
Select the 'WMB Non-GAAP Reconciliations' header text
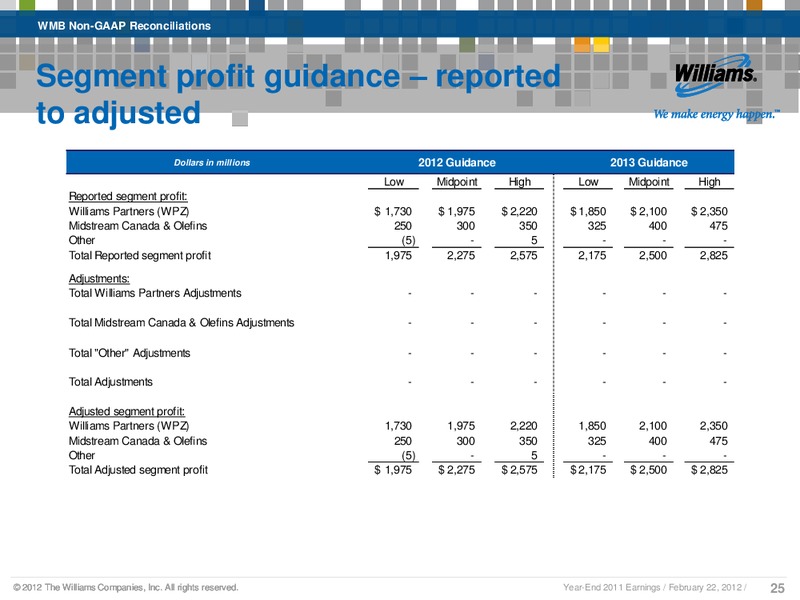click(x=124, y=26)
